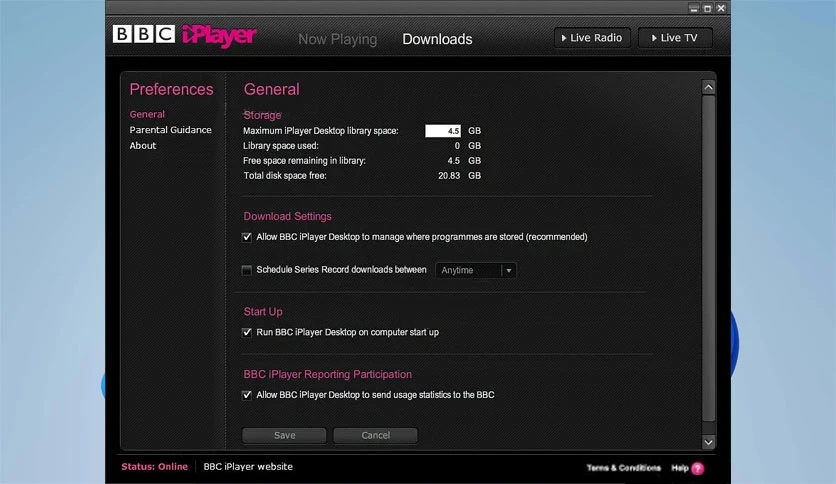
Task: Minimize the iPlayer Desktop window
Action: [x=694, y=9]
